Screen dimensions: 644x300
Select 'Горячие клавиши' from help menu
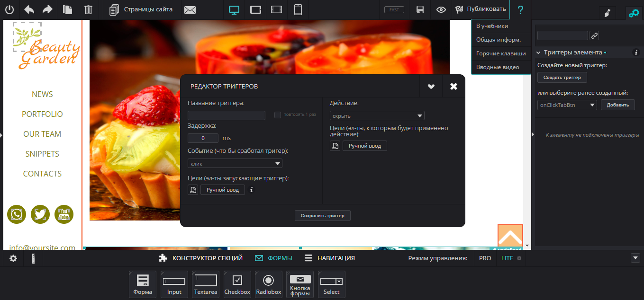click(500, 53)
